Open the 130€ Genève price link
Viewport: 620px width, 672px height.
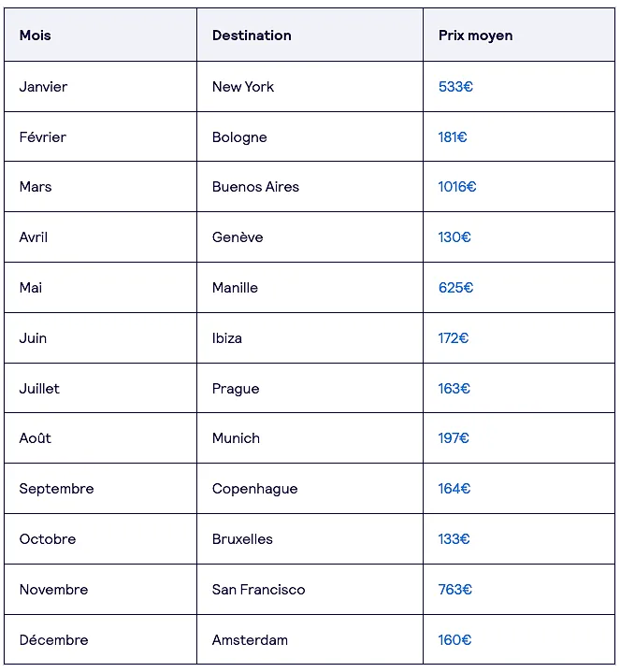click(454, 237)
